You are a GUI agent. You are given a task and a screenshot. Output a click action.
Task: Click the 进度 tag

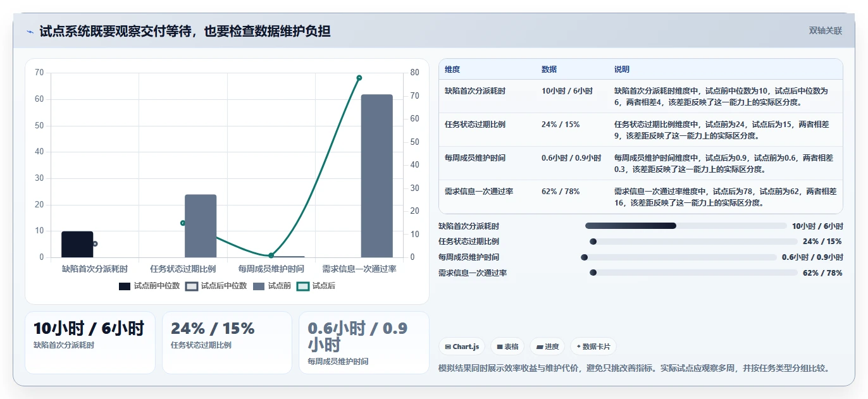[548, 347]
